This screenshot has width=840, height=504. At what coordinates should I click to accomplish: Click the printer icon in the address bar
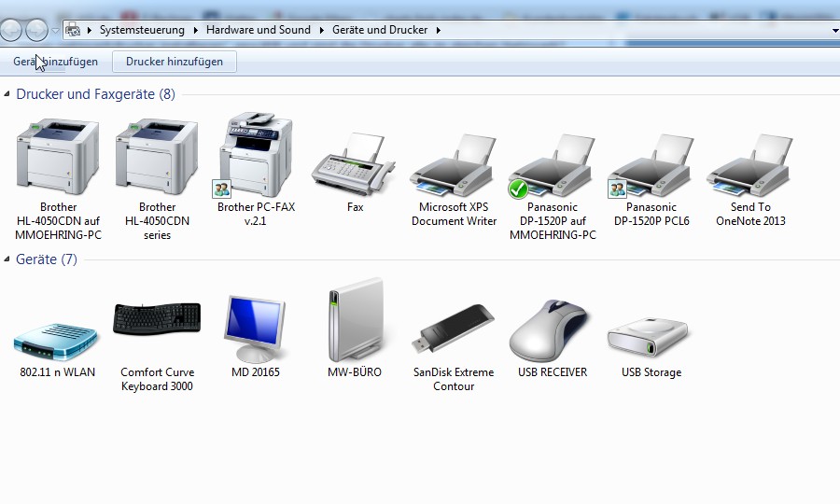[x=73, y=30]
